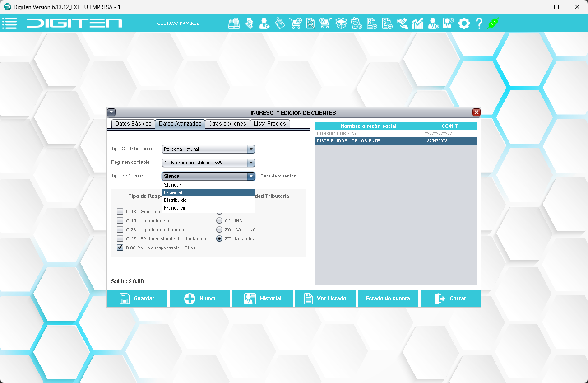
Task: Choose Standar from the client type list
Action: (x=208, y=185)
